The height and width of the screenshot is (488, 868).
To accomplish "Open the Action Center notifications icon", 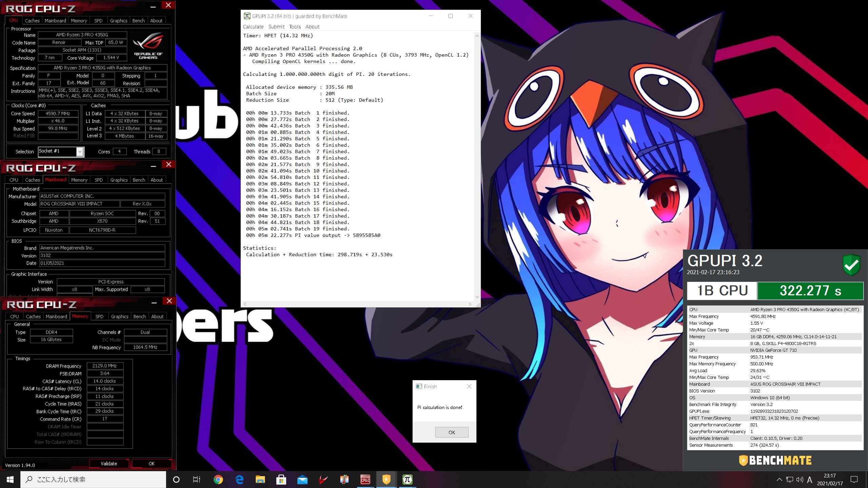I will pyautogui.click(x=854, y=480).
